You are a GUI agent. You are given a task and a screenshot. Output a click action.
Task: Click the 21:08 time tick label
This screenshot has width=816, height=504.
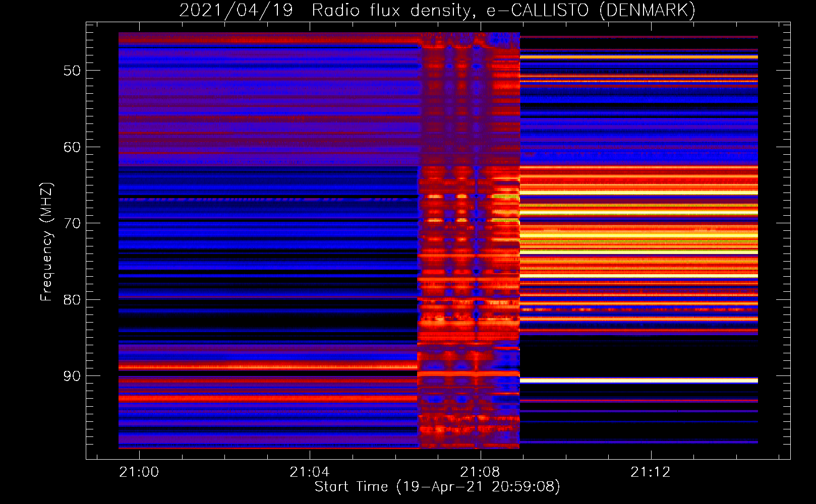pos(480,472)
